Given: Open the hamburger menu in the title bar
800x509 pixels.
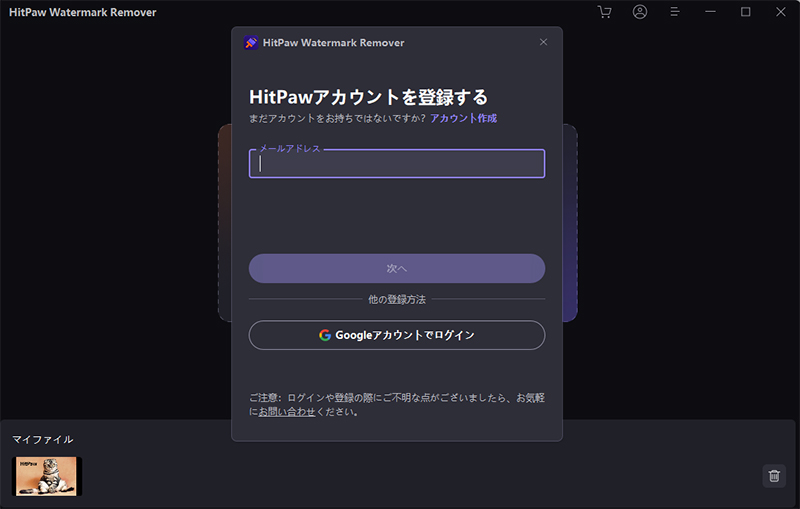Looking at the screenshot, I should 674,12.
